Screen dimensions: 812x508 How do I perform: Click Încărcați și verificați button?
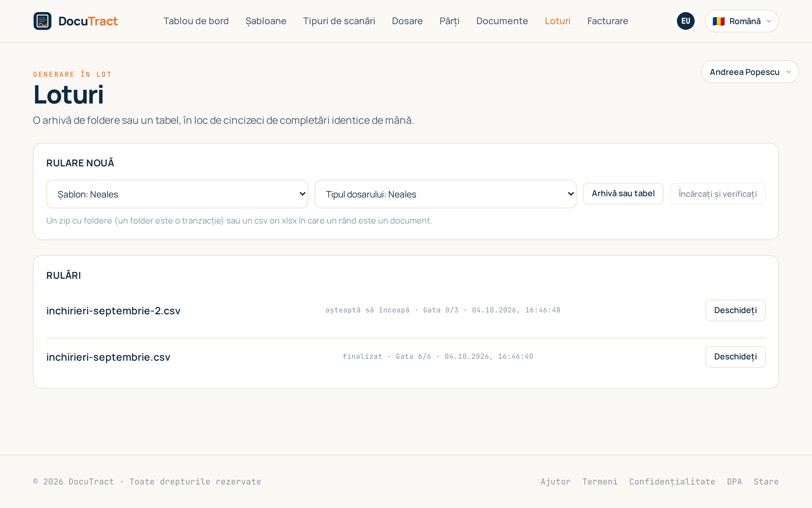(717, 194)
